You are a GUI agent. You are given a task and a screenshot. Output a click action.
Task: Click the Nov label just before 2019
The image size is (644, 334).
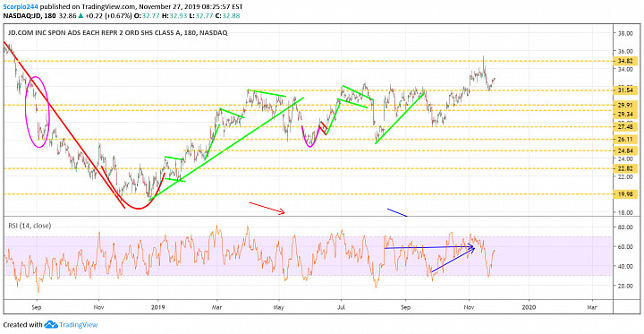coord(97,306)
